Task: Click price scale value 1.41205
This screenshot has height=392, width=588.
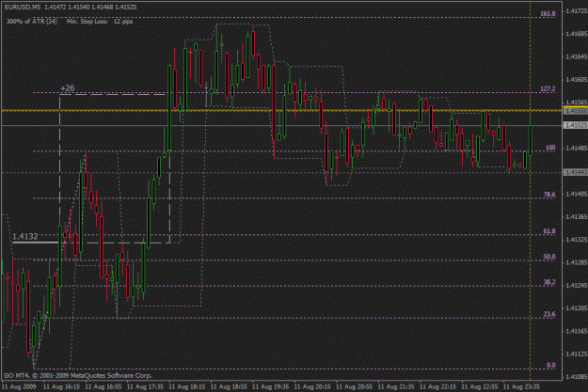Action: click(x=577, y=308)
